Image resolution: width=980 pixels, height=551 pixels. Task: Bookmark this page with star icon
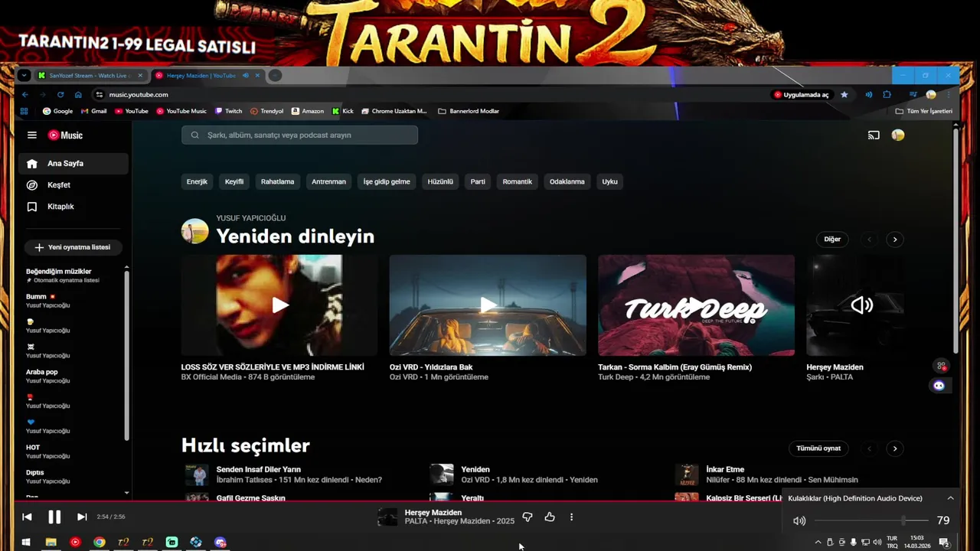[844, 95]
